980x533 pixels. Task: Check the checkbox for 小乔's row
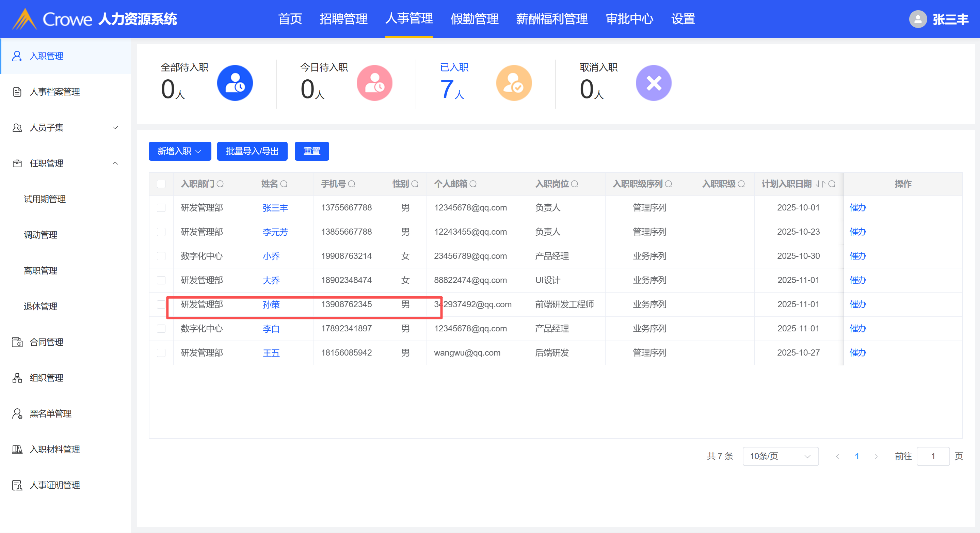coord(161,256)
